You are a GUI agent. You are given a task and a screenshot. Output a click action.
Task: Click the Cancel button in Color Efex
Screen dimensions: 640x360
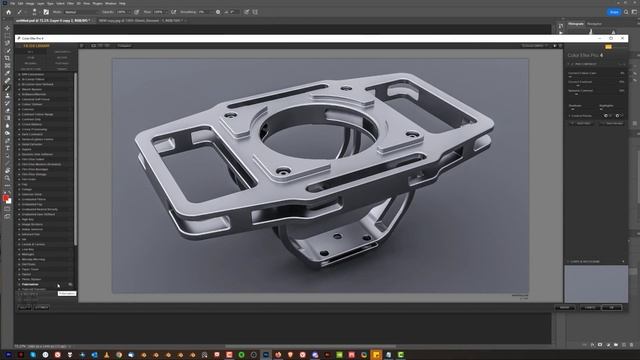click(590, 308)
